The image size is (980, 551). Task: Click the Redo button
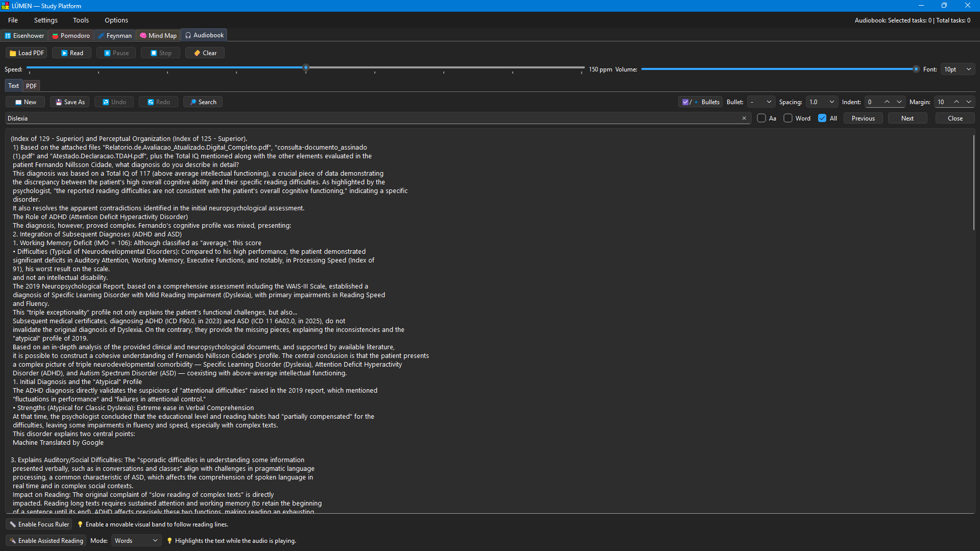coord(159,102)
